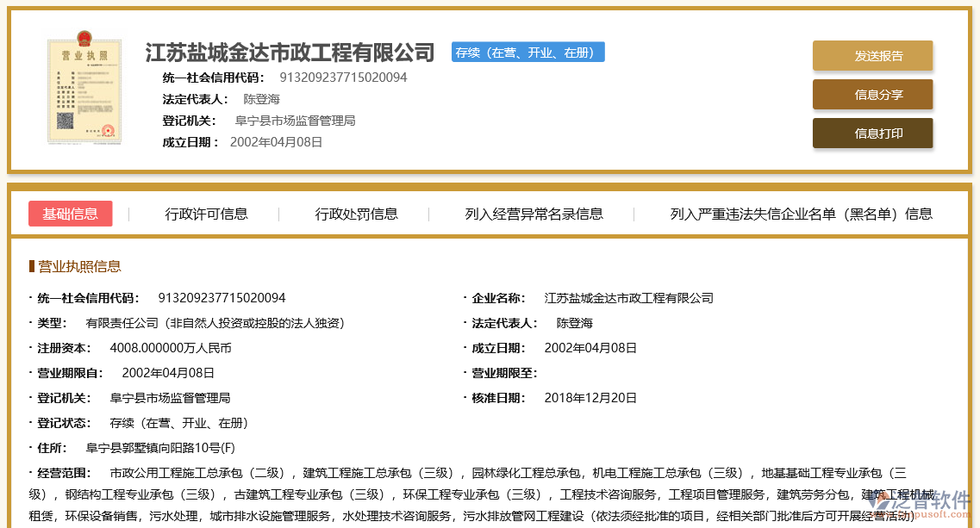Click the credit code in the header card
This screenshot has width=980, height=528.
(343, 78)
